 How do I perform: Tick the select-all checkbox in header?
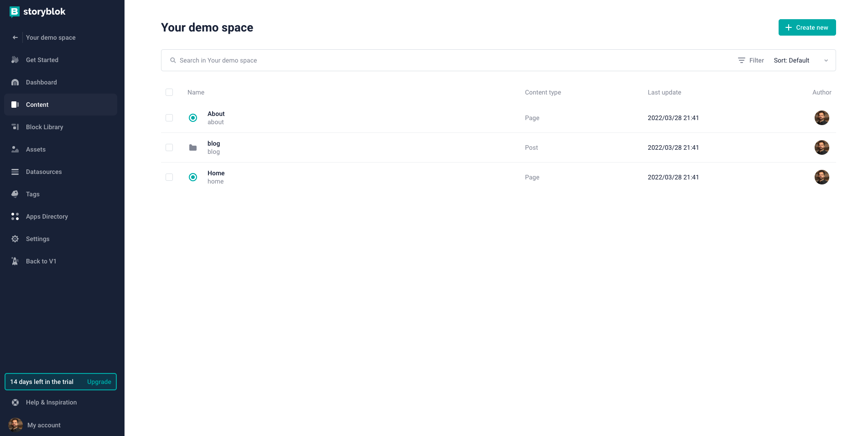(169, 92)
